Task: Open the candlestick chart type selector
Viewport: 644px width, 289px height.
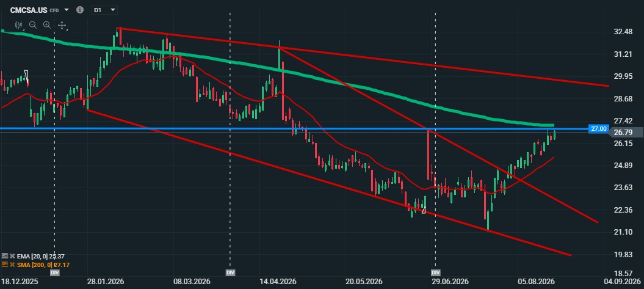Action: 19,25
